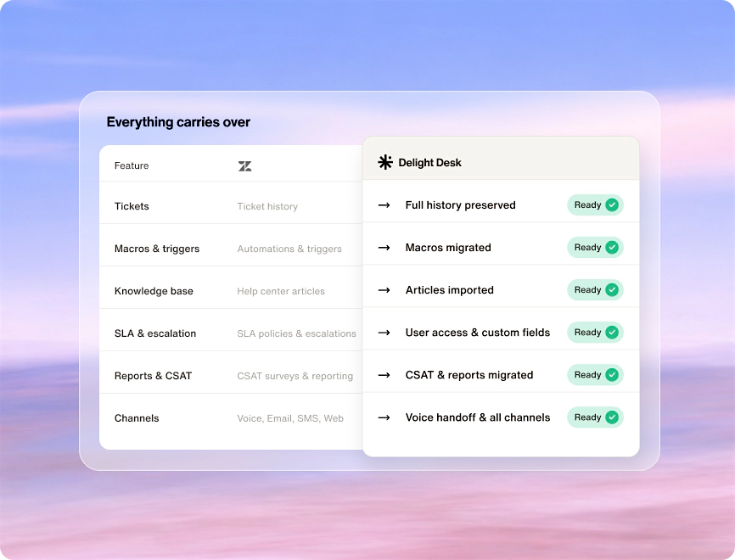Click Ready label for User access & custom fields
Screen dimensions: 735x560
[x=587, y=333]
